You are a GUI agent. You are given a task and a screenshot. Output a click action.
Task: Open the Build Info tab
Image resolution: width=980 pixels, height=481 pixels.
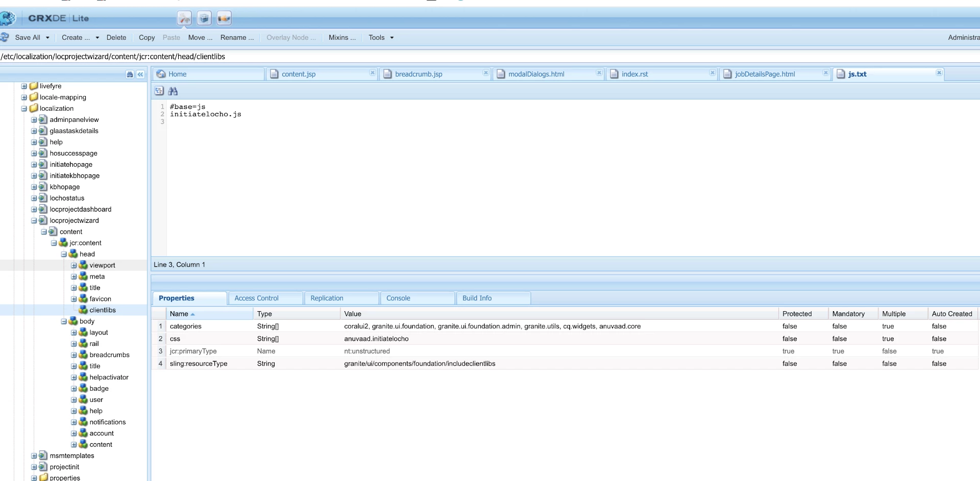point(493,298)
